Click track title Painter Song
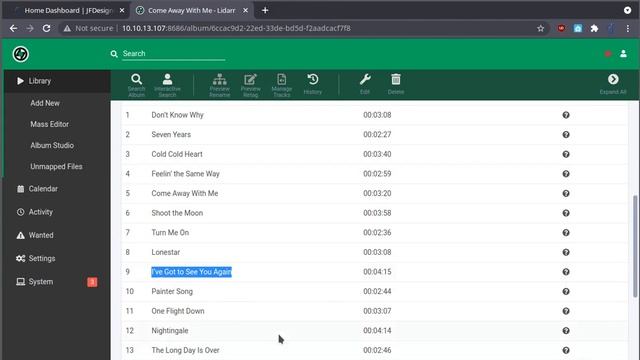 coord(172,291)
